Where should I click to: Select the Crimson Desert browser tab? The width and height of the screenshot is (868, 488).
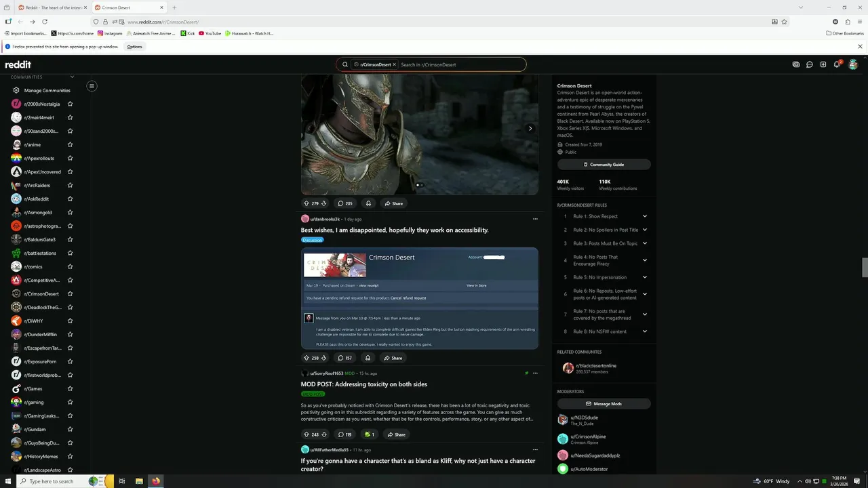pos(129,7)
